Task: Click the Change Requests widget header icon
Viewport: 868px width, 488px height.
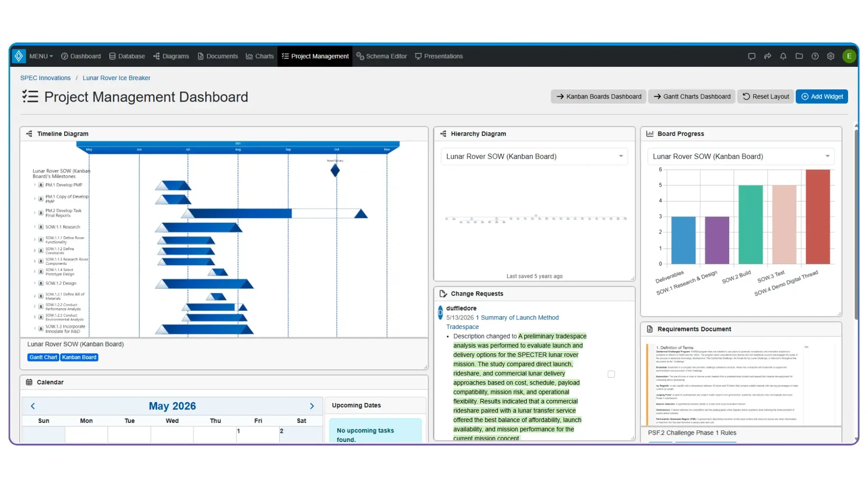Action: [x=443, y=294]
